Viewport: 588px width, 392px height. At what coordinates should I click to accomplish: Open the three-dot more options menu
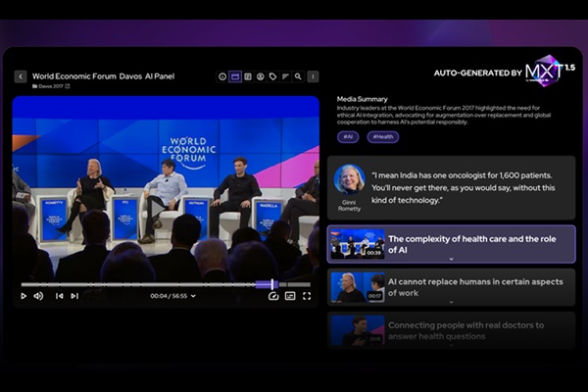[x=313, y=76]
